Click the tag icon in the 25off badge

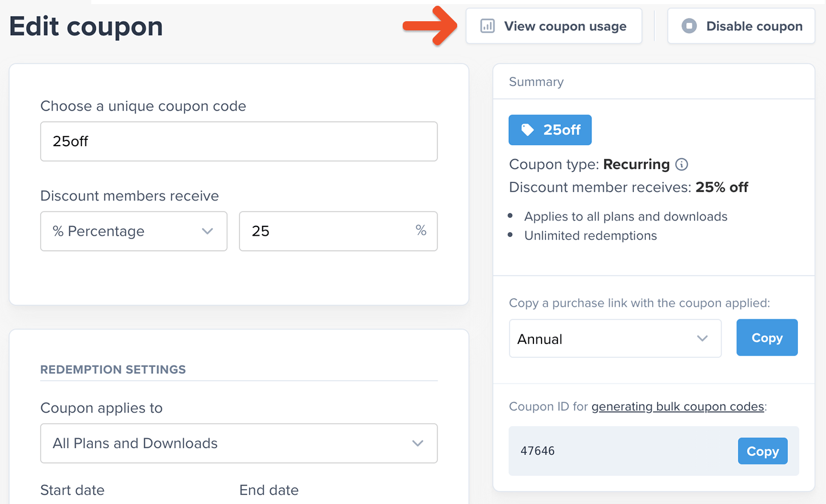(x=527, y=130)
